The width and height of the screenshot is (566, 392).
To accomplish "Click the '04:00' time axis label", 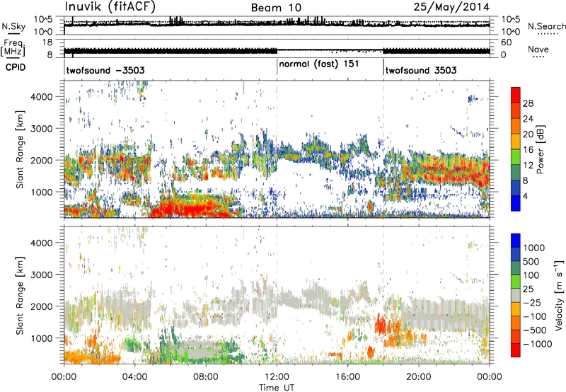I will click(x=134, y=377).
